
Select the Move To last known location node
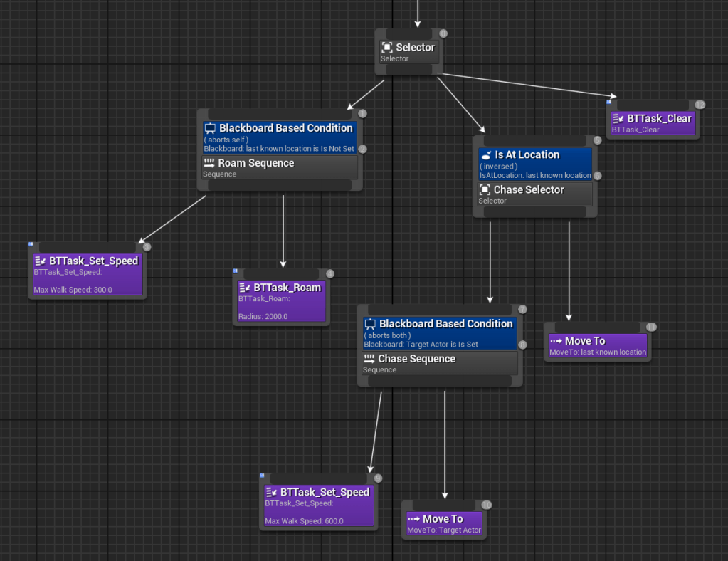pyautogui.click(x=597, y=346)
